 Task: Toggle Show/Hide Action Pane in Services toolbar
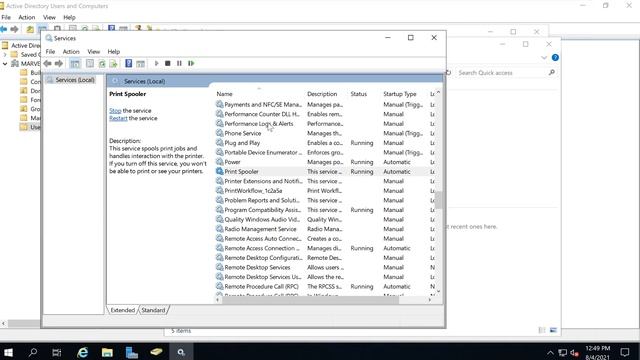(140, 63)
